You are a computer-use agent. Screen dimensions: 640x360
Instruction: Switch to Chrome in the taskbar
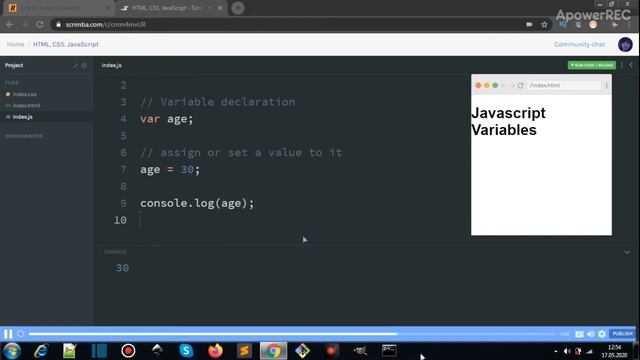[x=273, y=351]
